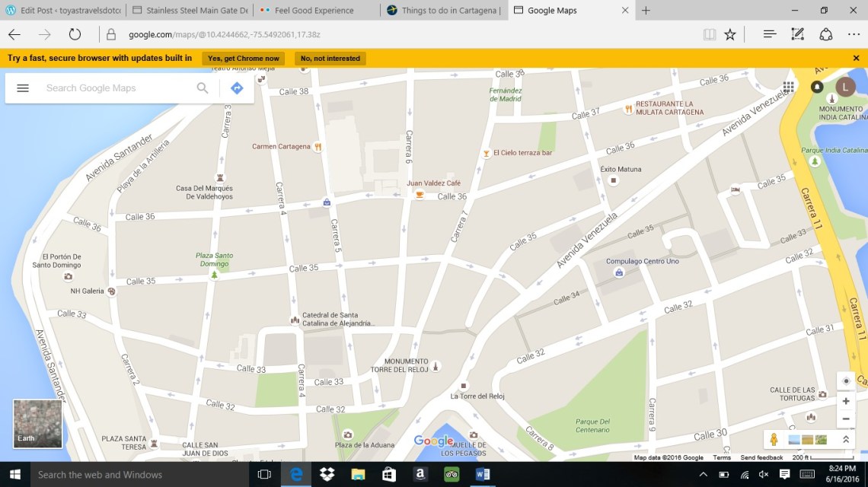Select the Pegman street view icon

774,439
